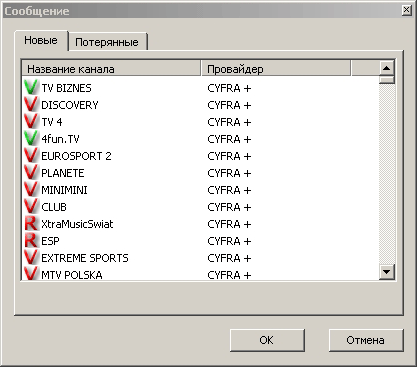The width and height of the screenshot is (417, 367).
Task: Click the Отмена button
Action: [366, 340]
